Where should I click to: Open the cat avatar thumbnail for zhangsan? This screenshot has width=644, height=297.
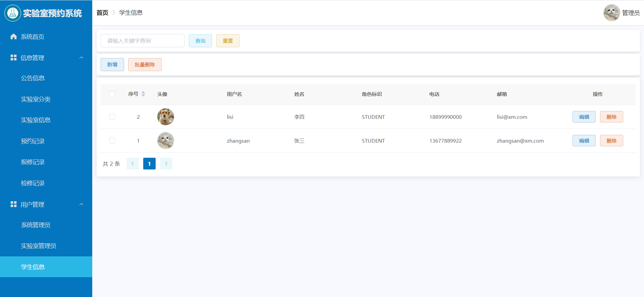[x=166, y=141]
